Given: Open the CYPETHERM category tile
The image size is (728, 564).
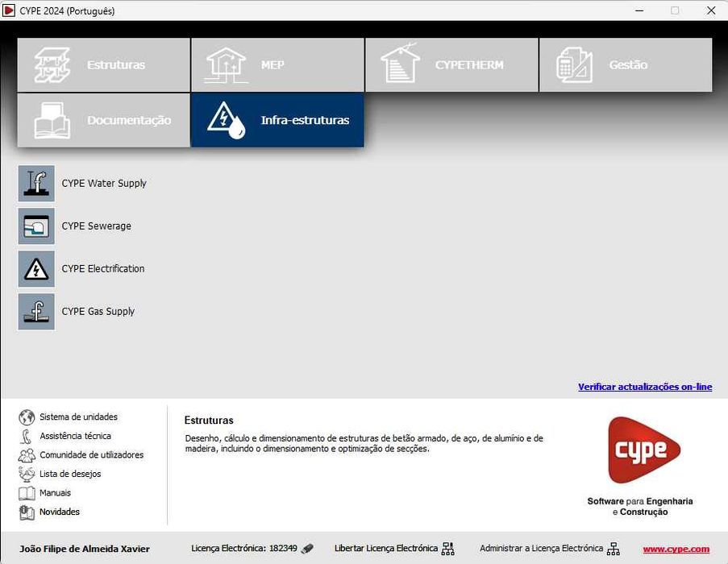Looking at the screenshot, I should pos(451,65).
